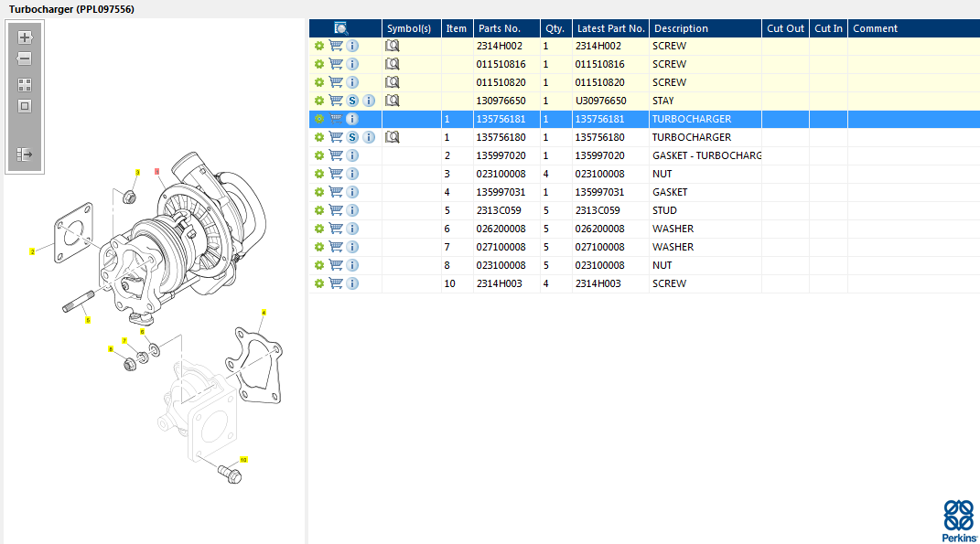Add STUD 2313C059 to cart
This screenshot has height=544, width=980.
(336, 210)
